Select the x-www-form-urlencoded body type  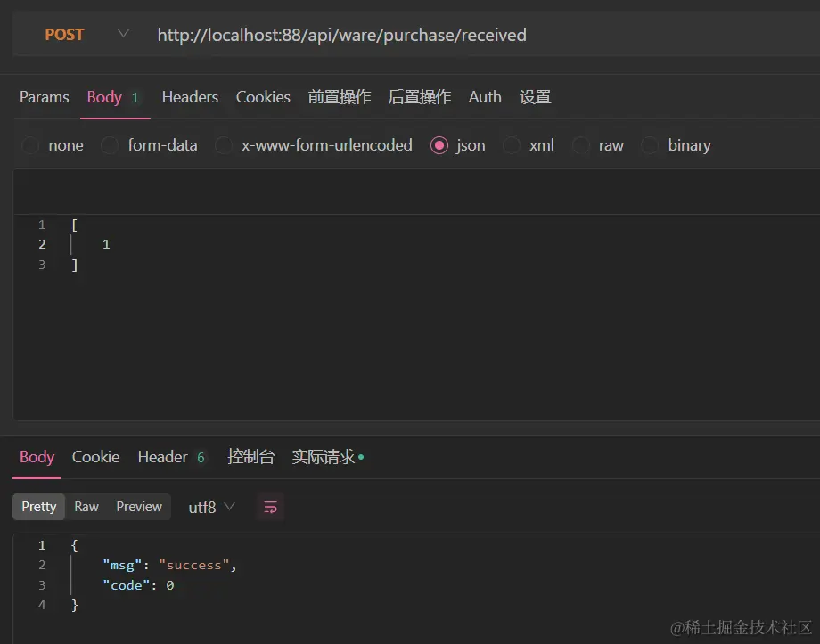coord(313,145)
